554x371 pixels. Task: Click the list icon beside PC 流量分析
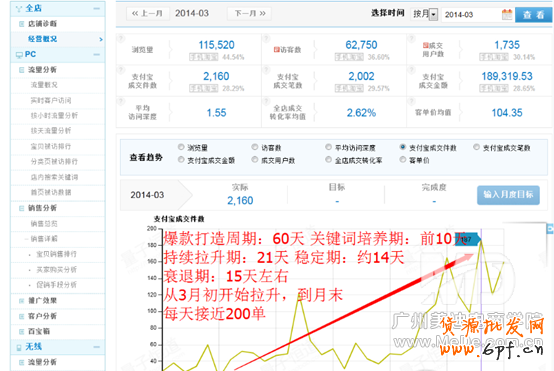tap(22, 70)
